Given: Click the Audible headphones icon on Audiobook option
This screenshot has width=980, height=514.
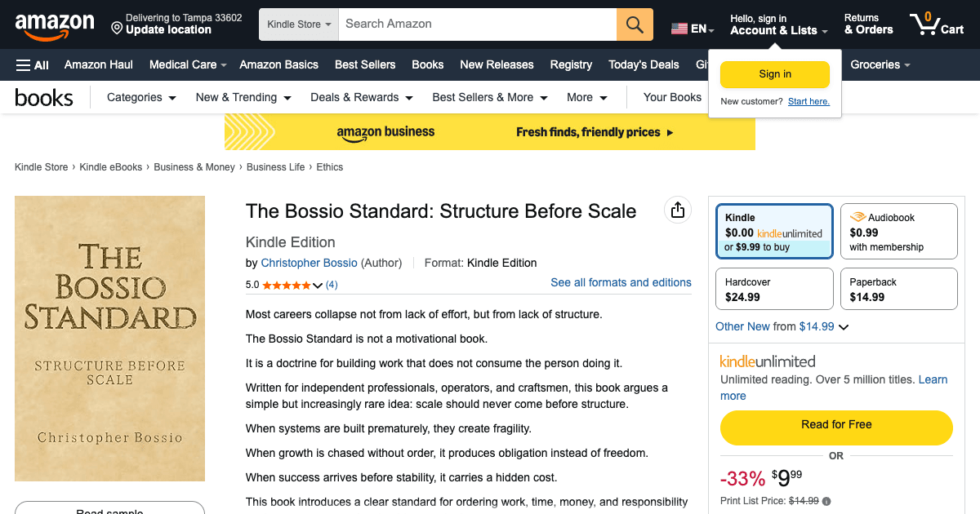Looking at the screenshot, I should pos(857,217).
